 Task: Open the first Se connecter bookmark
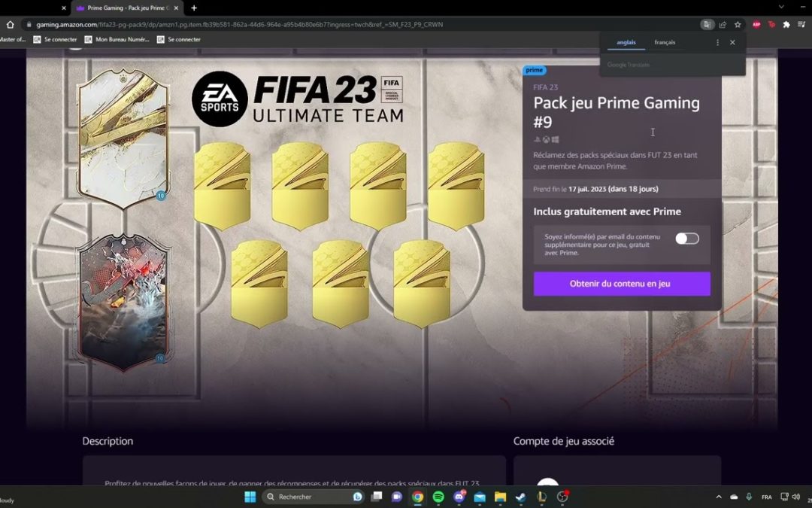56,39
